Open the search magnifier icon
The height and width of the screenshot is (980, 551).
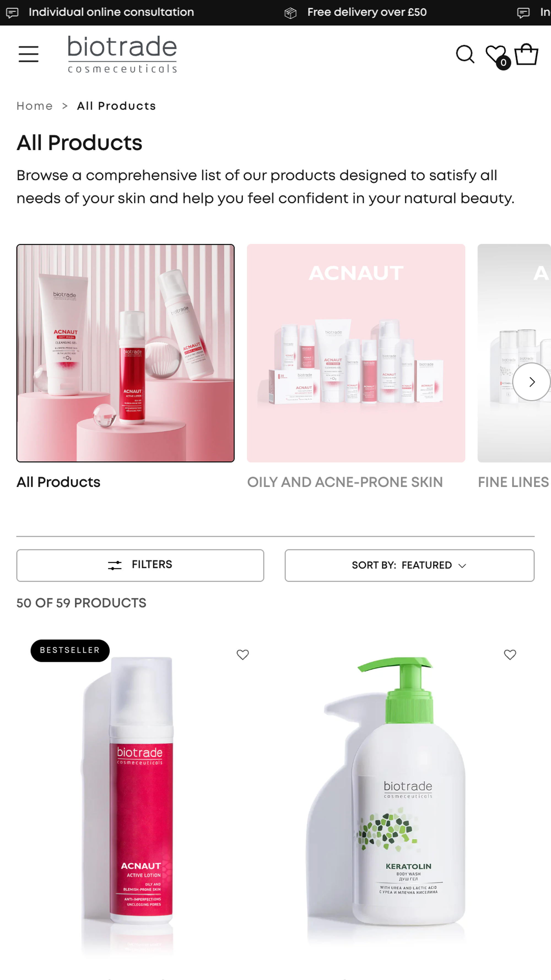(x=465, y=54)
